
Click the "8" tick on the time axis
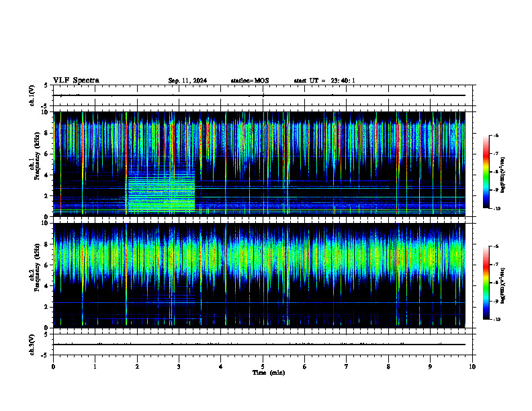(388, 367)
